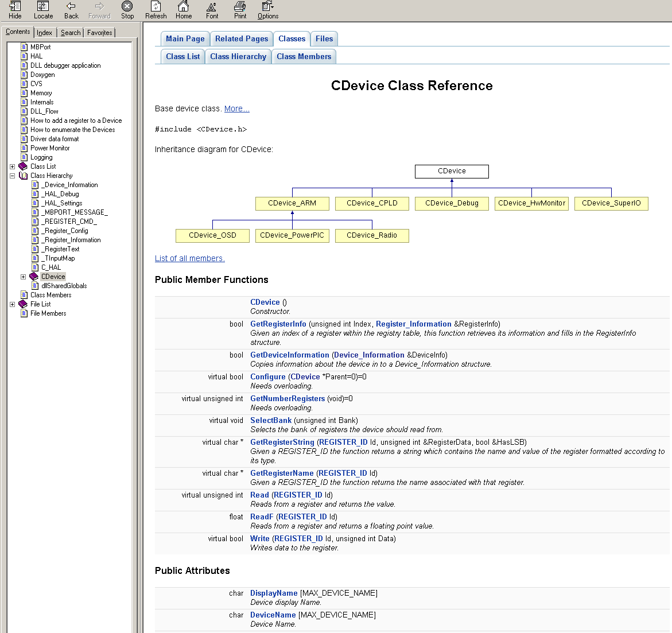Select the Class Members sub-tab
The height and width of the screenshot is (633, 672).
point(304,57)
